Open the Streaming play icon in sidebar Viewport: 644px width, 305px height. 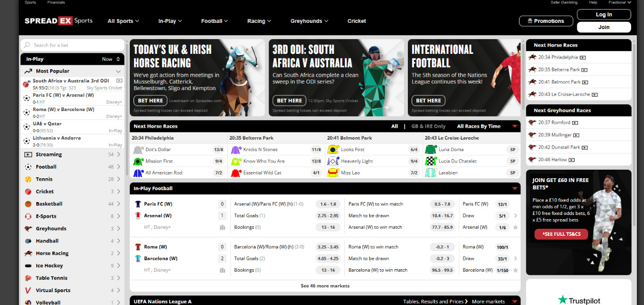[x=28, y=154]
